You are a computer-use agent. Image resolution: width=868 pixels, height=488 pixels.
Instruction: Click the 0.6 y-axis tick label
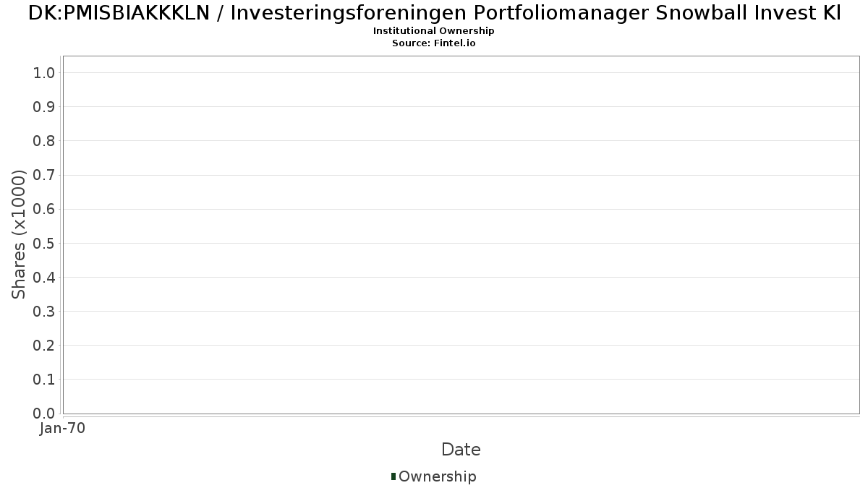(44, 209)
